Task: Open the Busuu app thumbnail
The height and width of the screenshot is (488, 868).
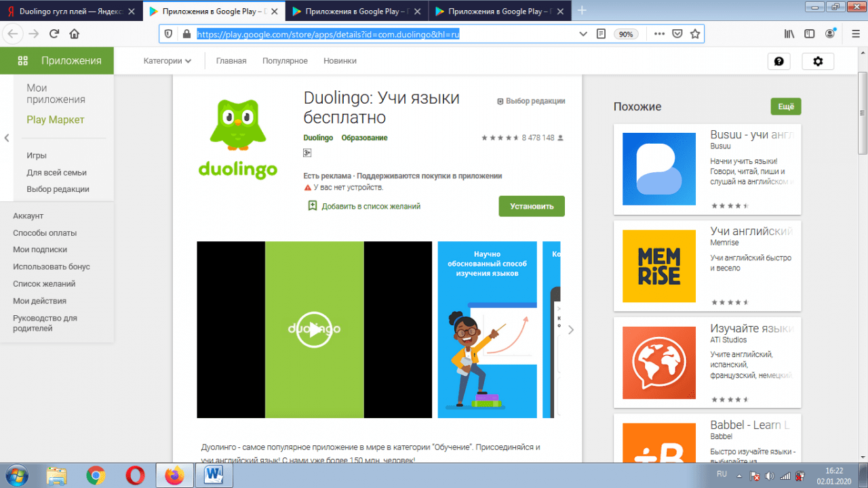Action: tap(658, 169)
